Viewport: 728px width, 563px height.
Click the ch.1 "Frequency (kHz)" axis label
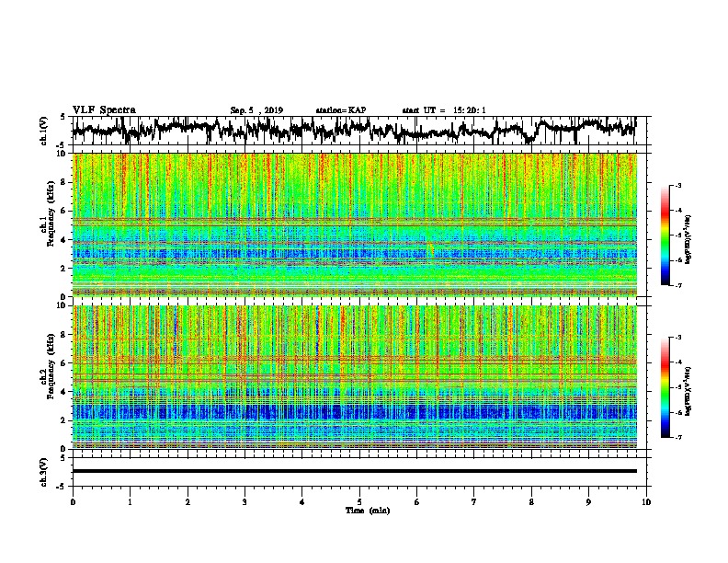click(x=50, y=214)
